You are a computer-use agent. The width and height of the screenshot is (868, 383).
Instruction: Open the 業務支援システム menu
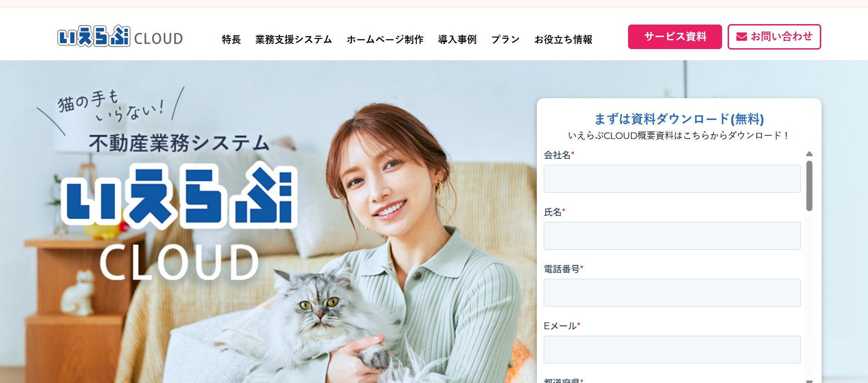(x=294, y=39)
